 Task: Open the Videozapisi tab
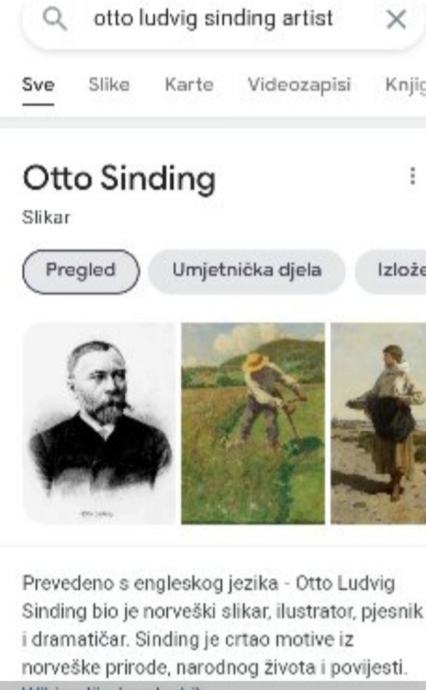click(x=299, y=84)
